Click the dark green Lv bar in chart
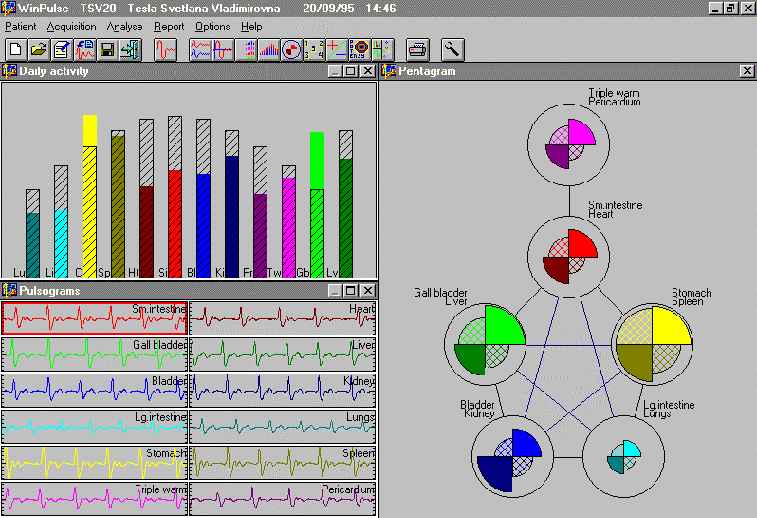757x518 pixels. [x=346, y=204]
